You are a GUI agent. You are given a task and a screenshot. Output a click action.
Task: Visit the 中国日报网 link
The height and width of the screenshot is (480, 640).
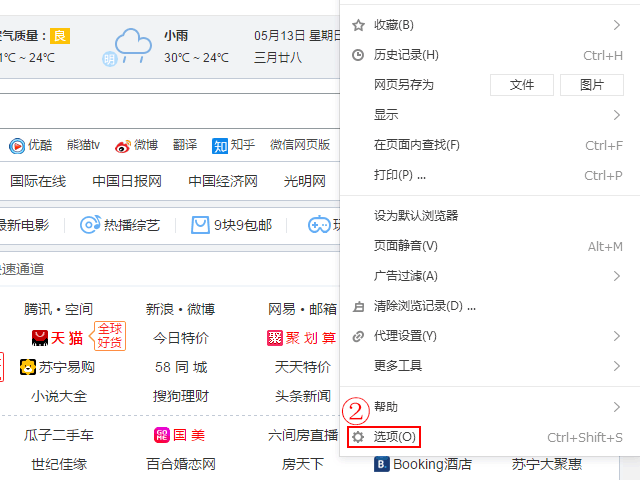tap(127, 181)
